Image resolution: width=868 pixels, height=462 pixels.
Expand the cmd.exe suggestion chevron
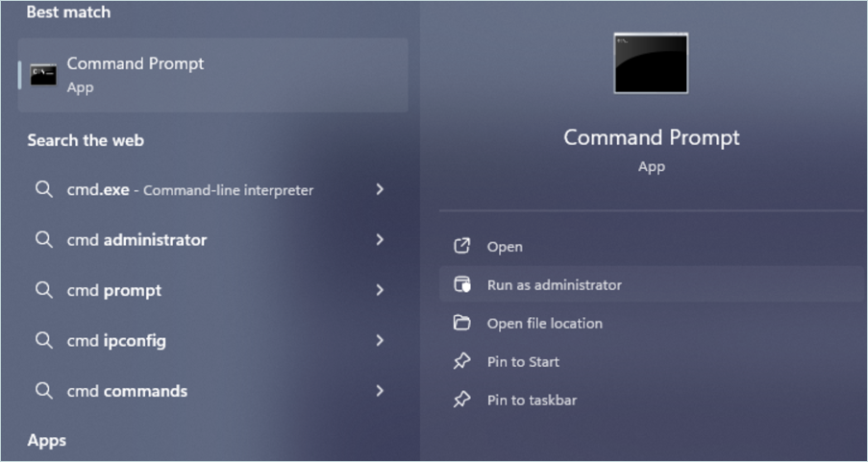pyautogui.click(x=380, y=190)
